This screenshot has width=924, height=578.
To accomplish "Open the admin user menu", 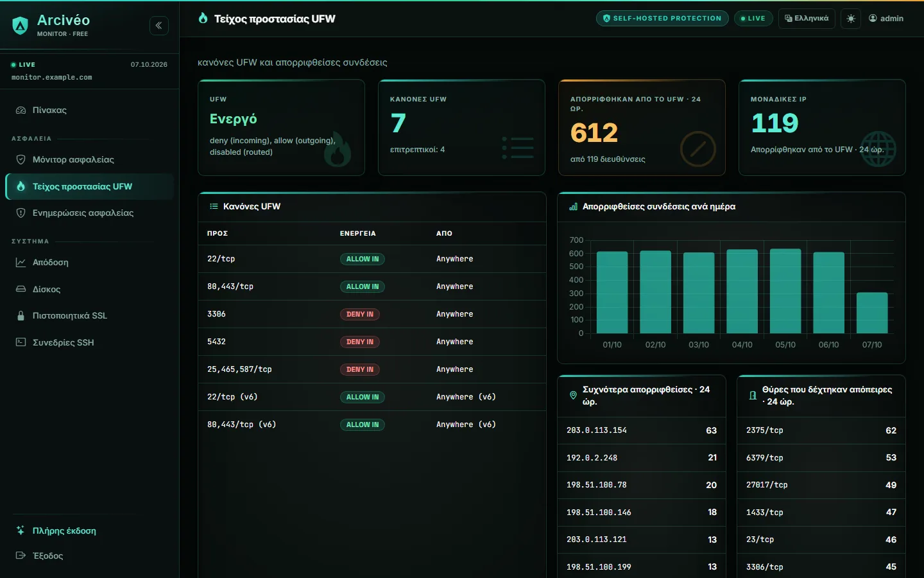I will (x=886, y=19).
